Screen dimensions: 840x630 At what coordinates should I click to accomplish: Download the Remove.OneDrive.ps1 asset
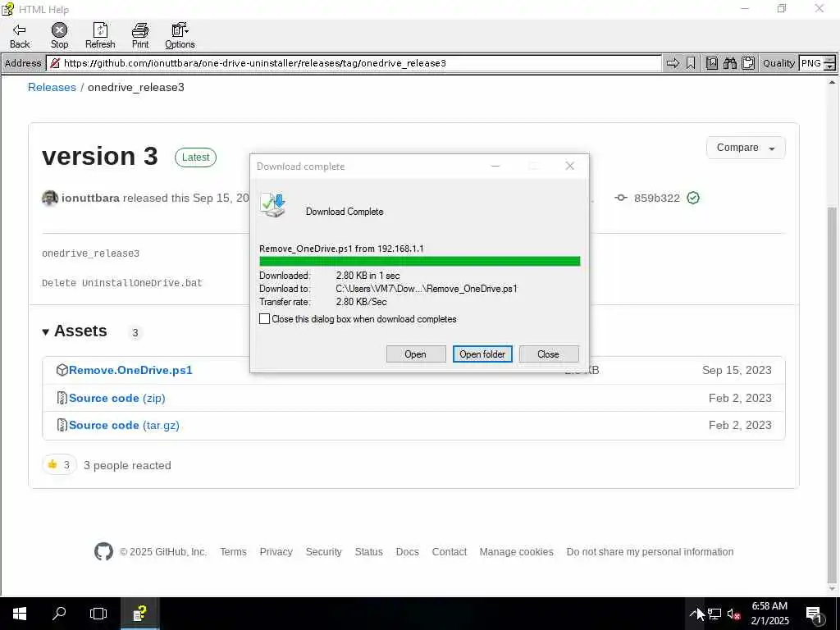130,370
